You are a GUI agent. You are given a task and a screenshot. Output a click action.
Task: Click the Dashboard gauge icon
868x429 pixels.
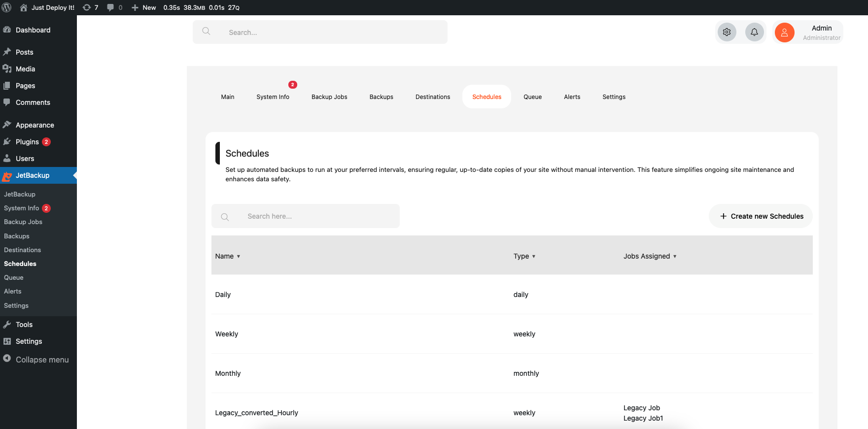[x=7, y=30]
